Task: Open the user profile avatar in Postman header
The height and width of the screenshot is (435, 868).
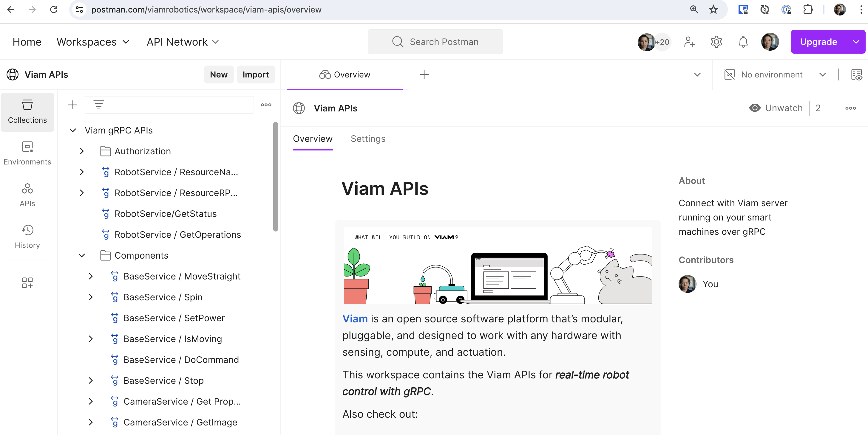Action: pos(770,42)
